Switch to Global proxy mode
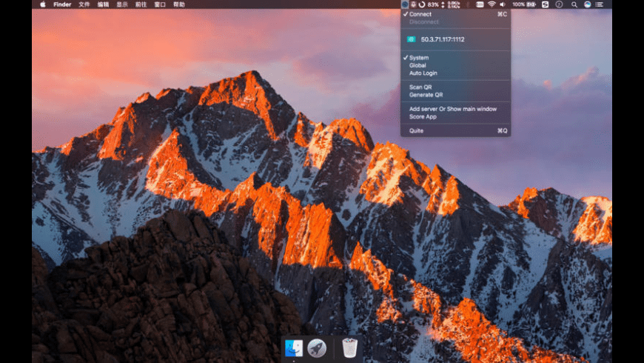Viewport: 644px width, 363px height. [x=417, y=65]
